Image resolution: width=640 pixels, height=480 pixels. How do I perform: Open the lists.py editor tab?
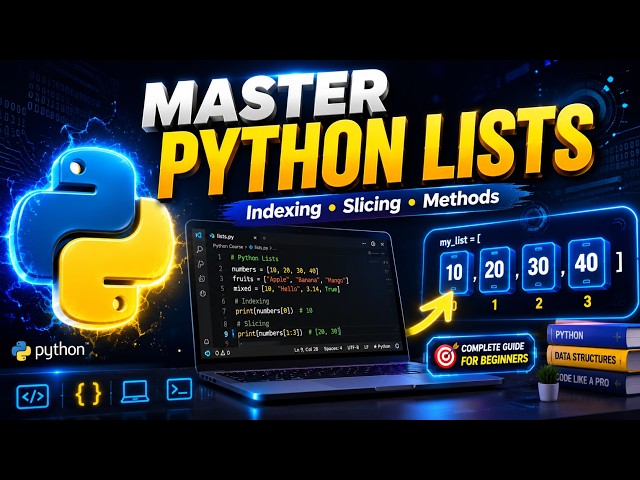click(x=232, y=236)
